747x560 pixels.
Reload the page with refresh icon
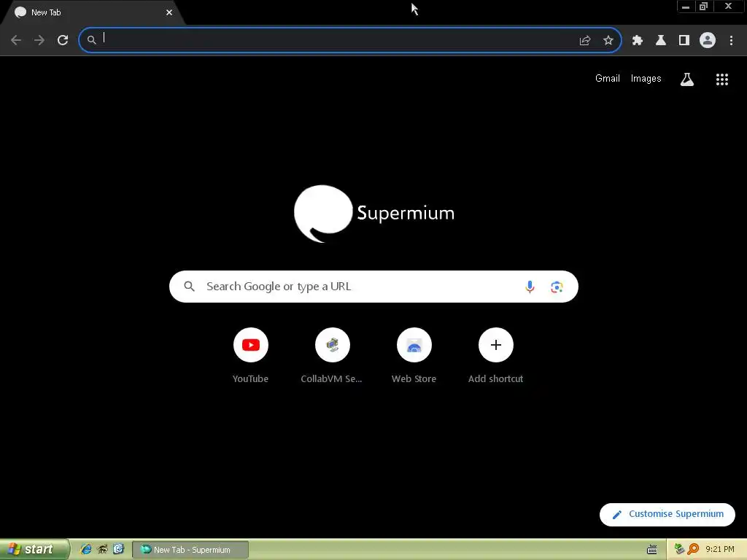63,40
